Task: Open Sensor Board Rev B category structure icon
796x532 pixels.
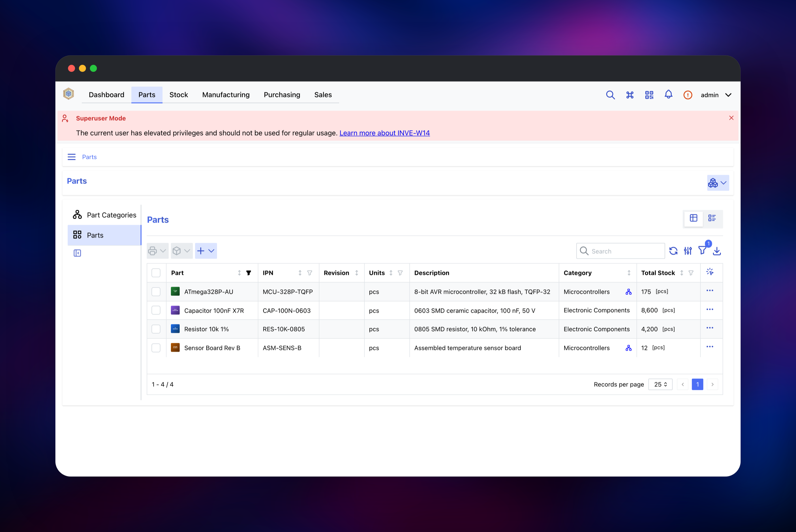Action: 628,348
